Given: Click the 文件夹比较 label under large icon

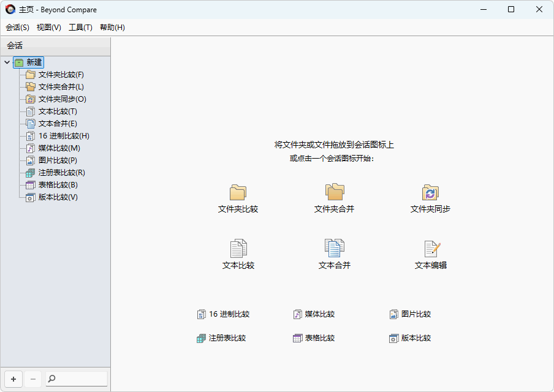Looking at the screenshot, I should (x=238, y=209).
